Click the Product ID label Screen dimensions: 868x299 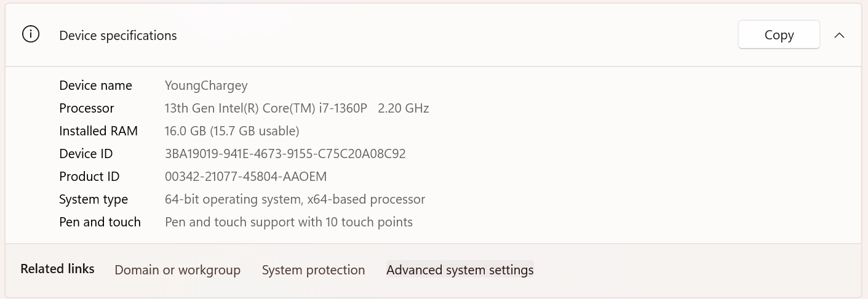click(x=89, y=177)
